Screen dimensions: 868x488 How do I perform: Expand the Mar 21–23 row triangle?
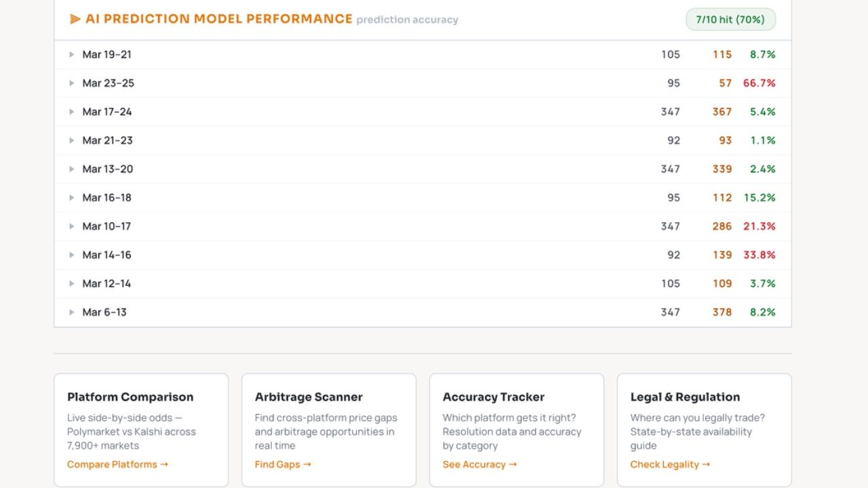pos(71,140)
